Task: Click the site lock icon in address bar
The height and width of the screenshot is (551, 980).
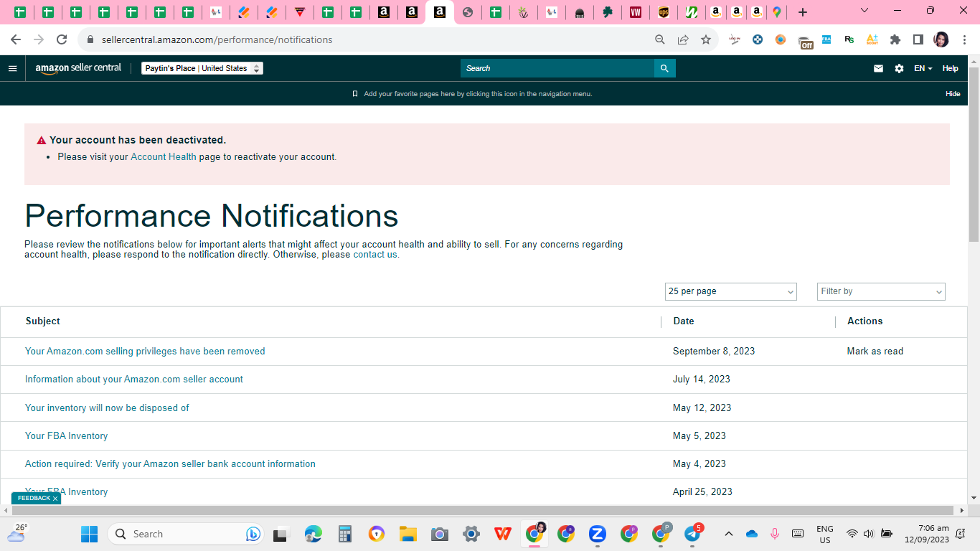Action: 90,39
